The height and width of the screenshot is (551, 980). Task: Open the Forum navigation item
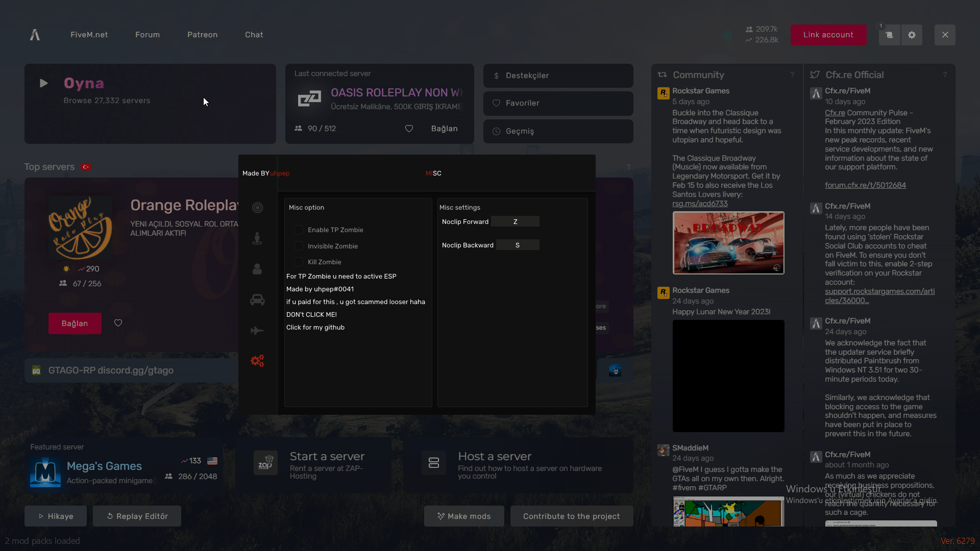pyautogui.click(x=148, y=35)
